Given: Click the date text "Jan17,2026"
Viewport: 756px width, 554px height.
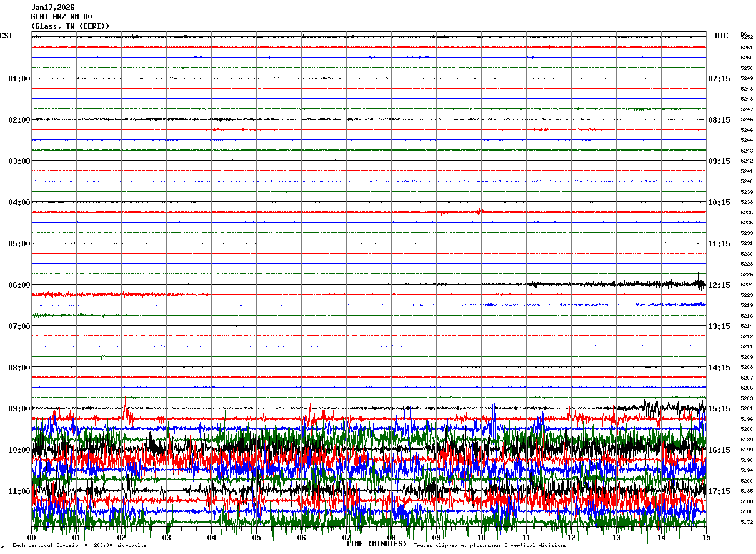Looking at the screenshot, I should click(52, 8).
